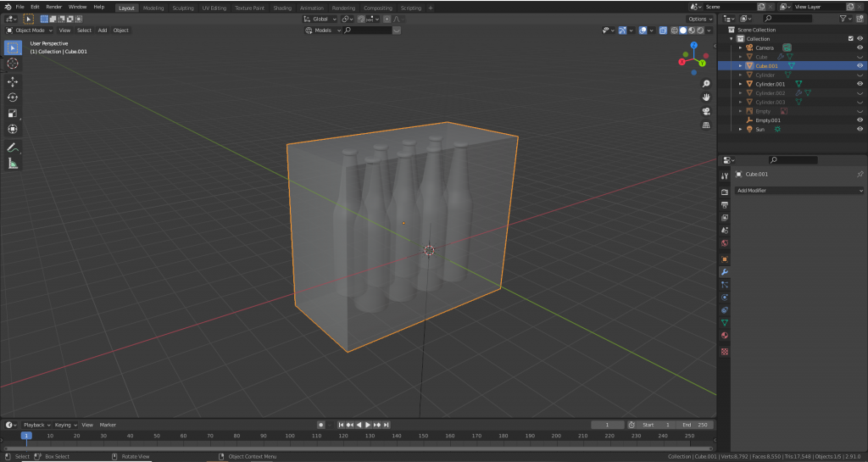This screenshot has width=868, height=462.
Task: Select Cube.001 row in outliner
Action: click(x=793, y=66)
